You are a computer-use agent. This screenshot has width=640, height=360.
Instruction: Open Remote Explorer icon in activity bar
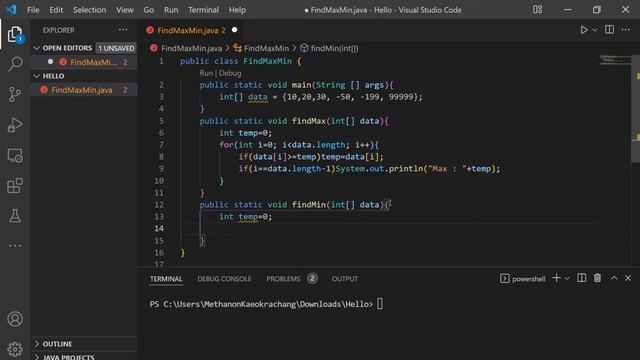pos(15,156)
